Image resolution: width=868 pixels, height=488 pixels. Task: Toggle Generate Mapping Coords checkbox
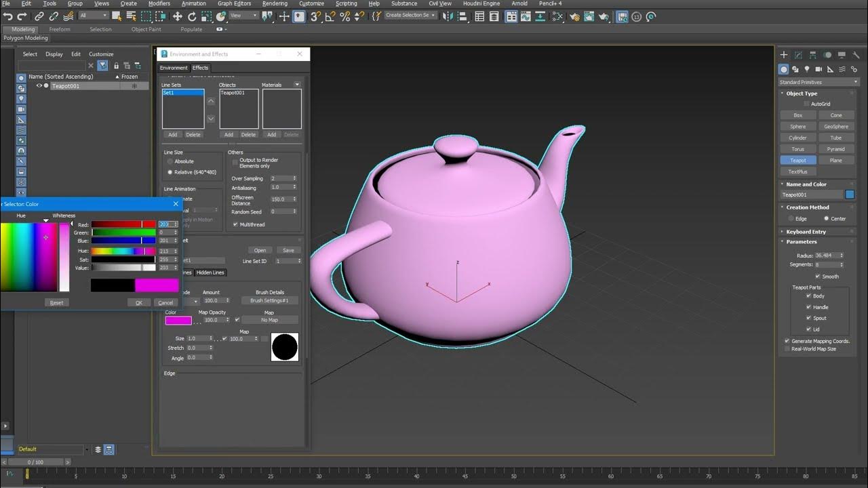(787, 341)
